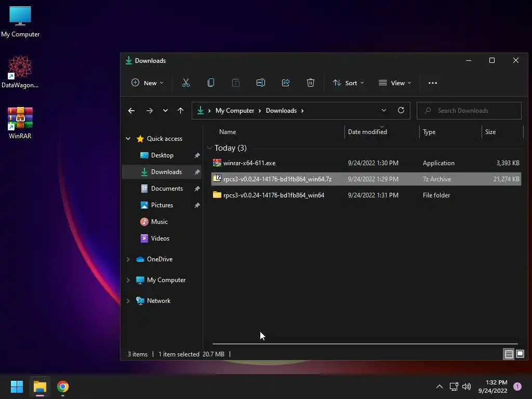Open the Windows Start button
532x399 pixels.
pyautogui.click(x=17, y=387)
